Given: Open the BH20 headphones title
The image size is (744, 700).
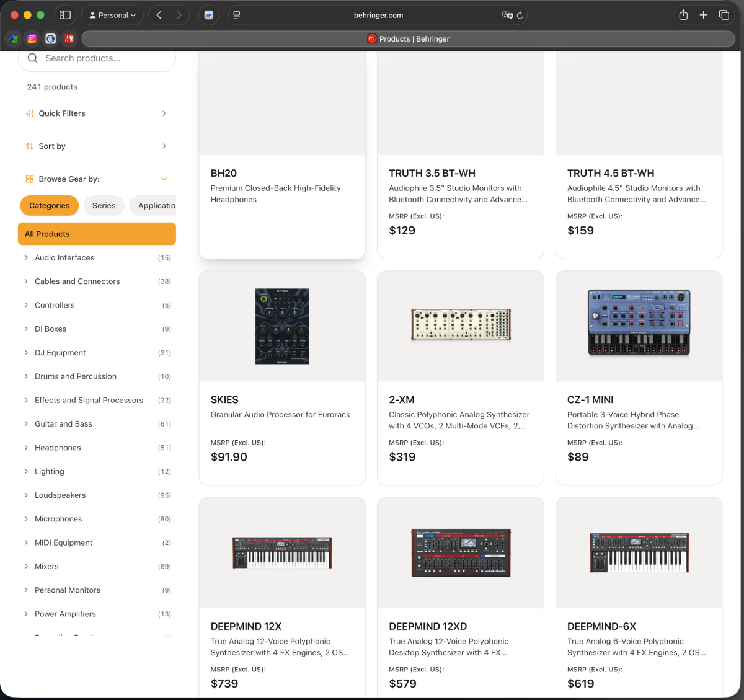Looking at the screenshot, I should [x=224, y=173].
